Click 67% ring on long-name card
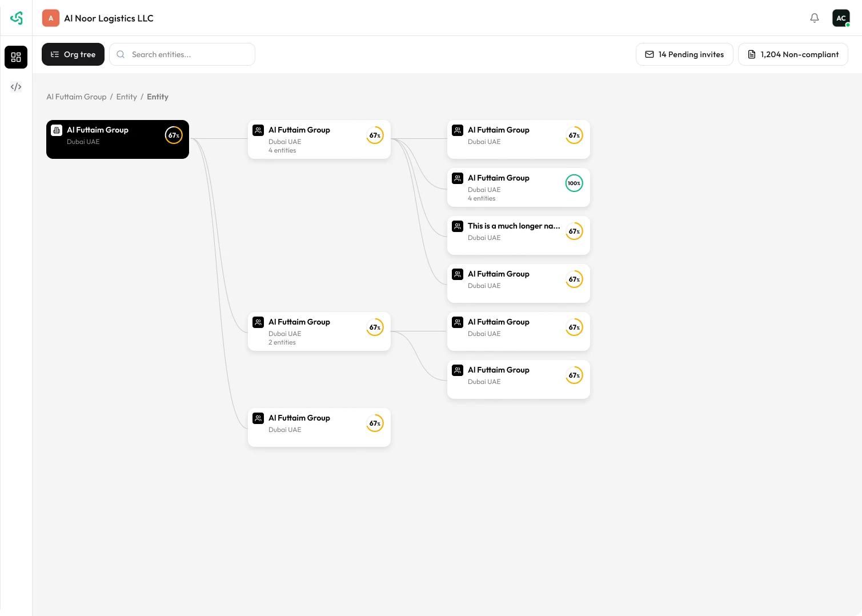 coord(574,231)
